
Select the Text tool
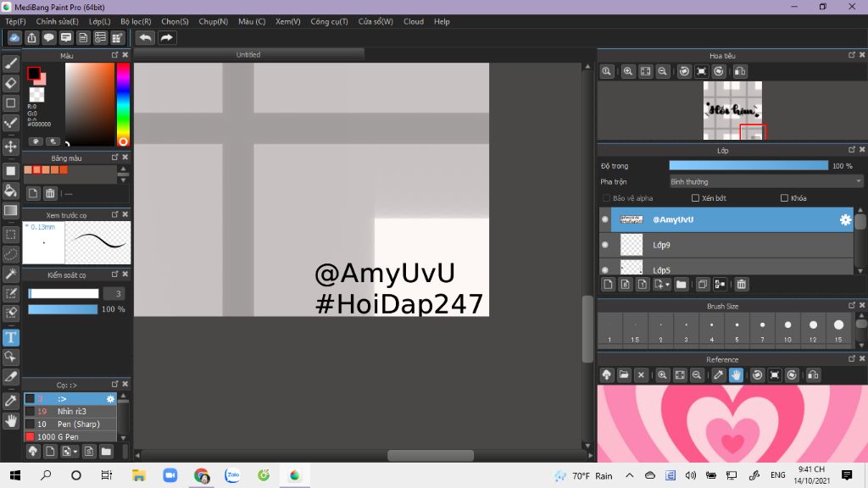10,337
